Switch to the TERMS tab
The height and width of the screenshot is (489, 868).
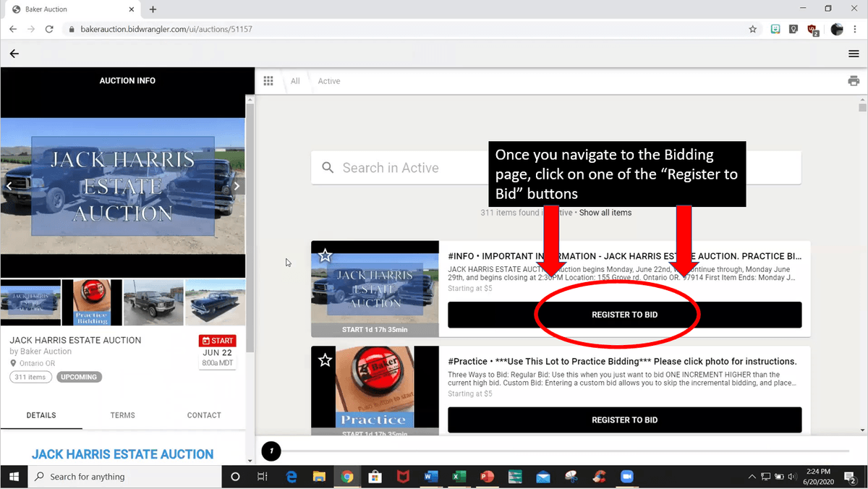point(123,415)
